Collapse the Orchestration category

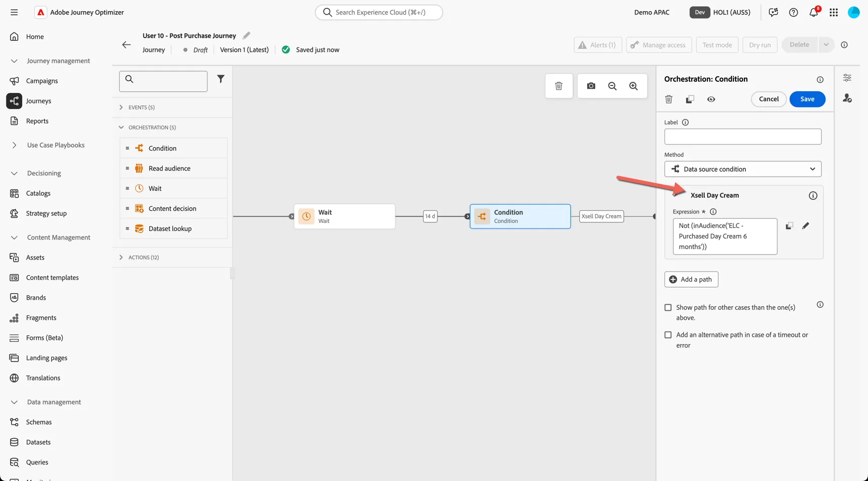click(121, 128)
